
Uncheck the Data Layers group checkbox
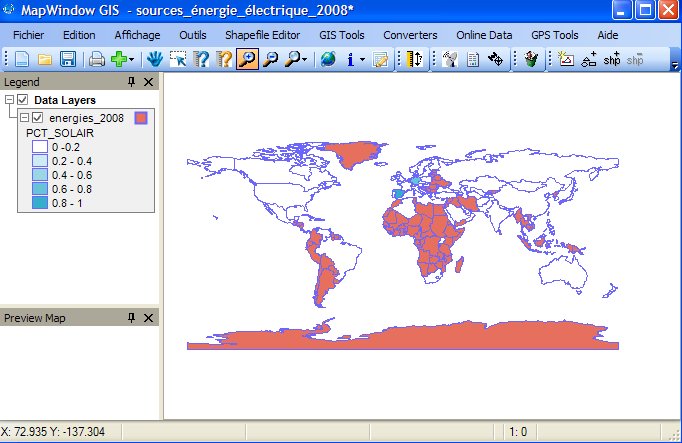tap(23, 100)
